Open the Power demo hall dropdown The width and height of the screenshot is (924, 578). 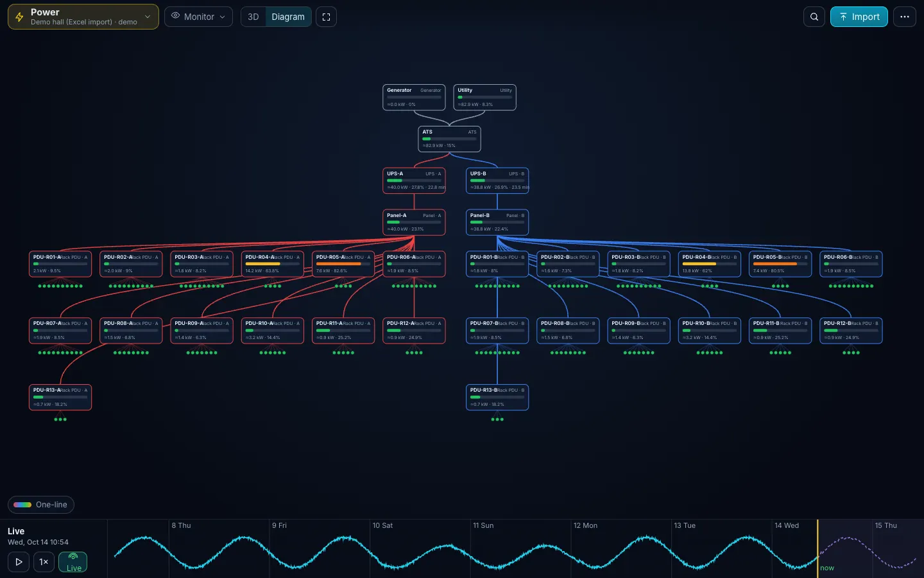83,17
